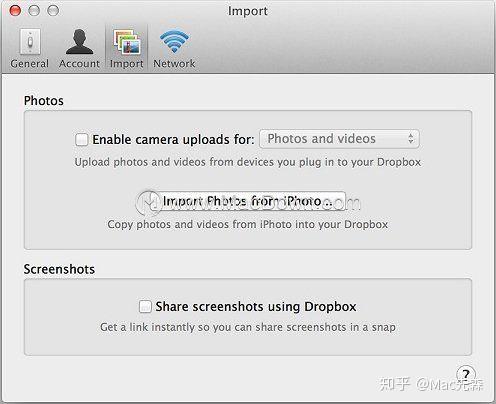The image size is (496, 404).
Task: Click the up-down arrows on upload type selector
Action: coord(411,139)
